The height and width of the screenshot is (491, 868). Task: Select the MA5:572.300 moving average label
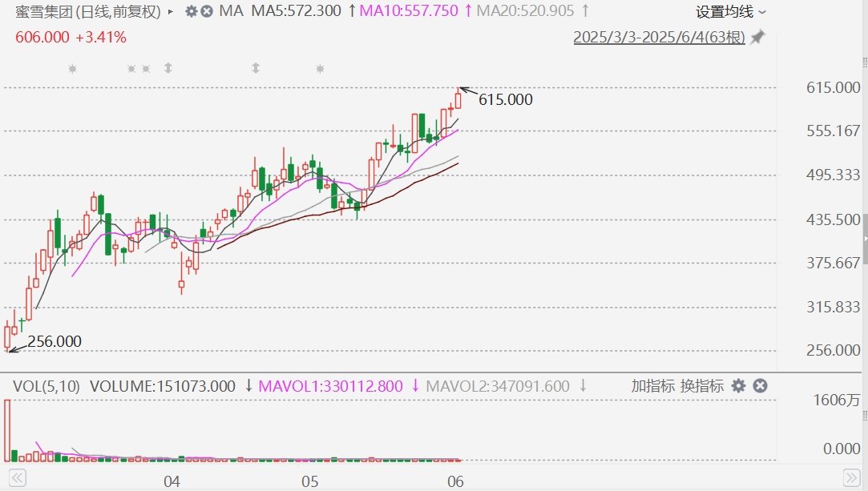point(297,10)
